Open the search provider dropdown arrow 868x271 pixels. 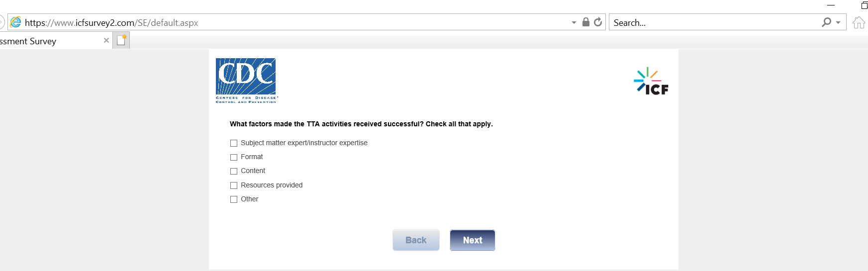pos(838,22)
